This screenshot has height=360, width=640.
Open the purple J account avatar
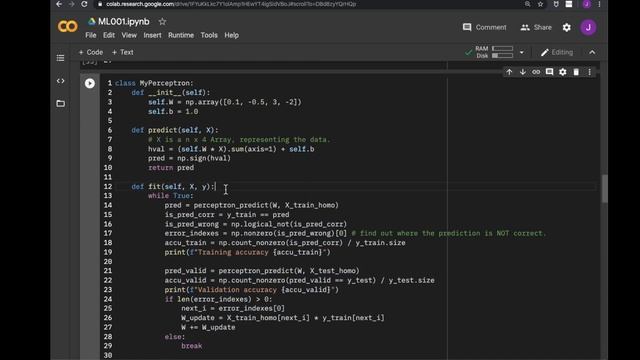pos(588,27)
